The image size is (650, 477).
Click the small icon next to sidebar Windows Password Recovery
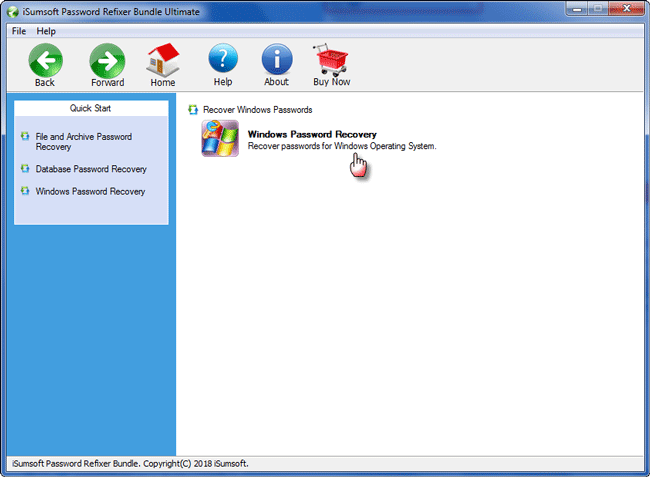(x=25, y=191)
